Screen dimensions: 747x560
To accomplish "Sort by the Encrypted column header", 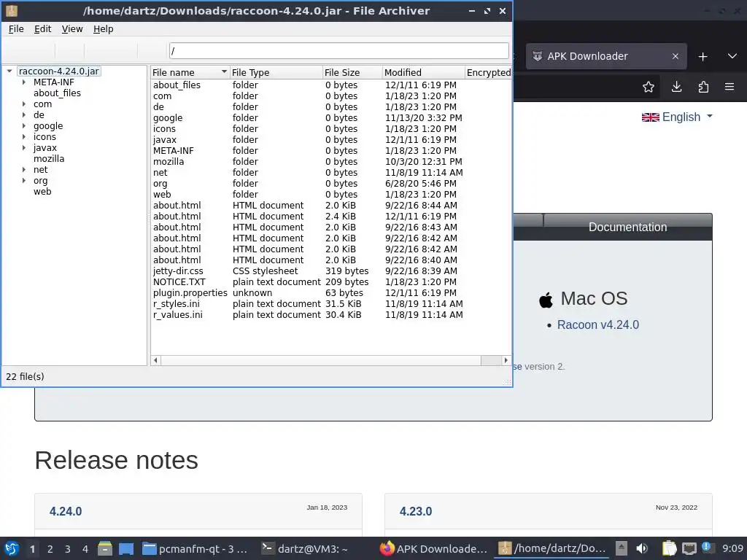I will [488, 72].
